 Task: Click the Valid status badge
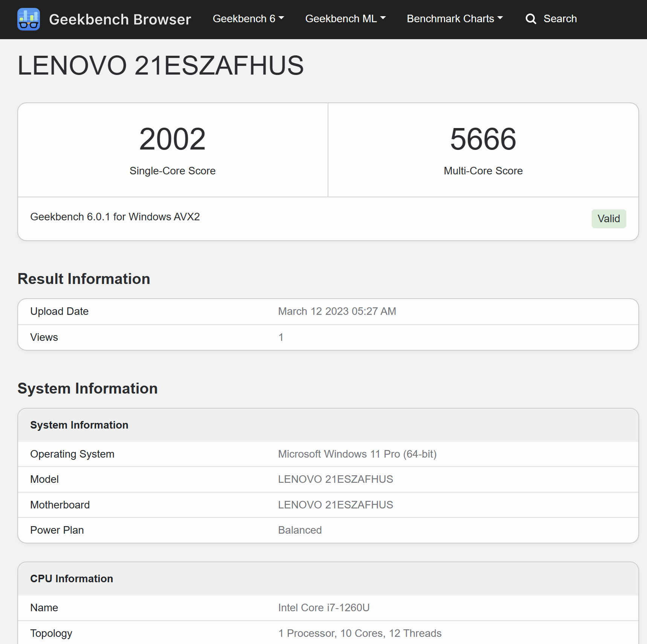pyautogui.click(x=609, y=218)
